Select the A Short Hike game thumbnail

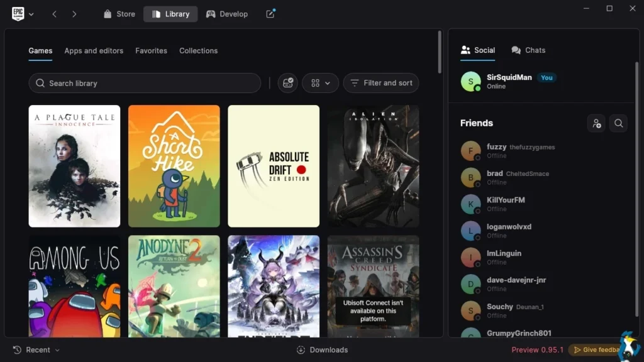(174, 166)
